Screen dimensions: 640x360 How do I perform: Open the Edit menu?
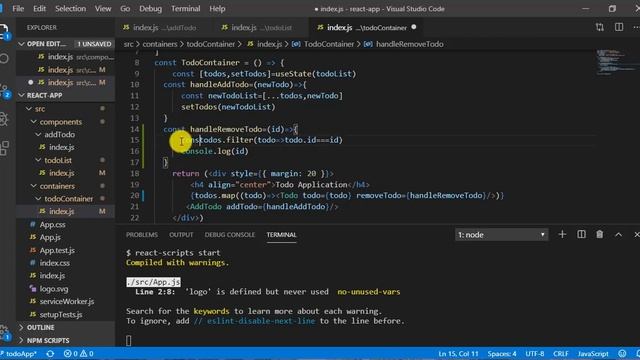(39, 9)
